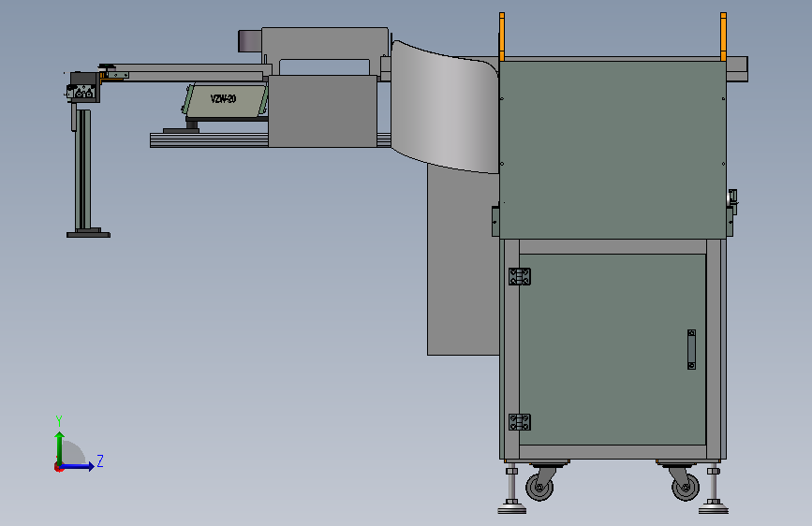Select the blue Z axis arrow of triad
The width and height of the screenshot is (812, 526).
(78, 466)
